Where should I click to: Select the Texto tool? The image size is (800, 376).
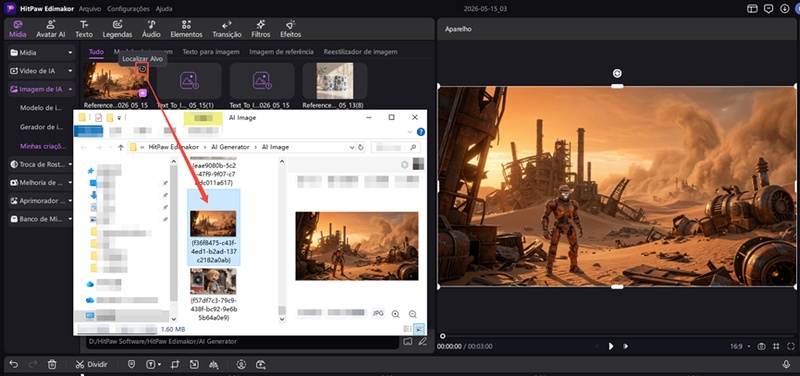84,29
